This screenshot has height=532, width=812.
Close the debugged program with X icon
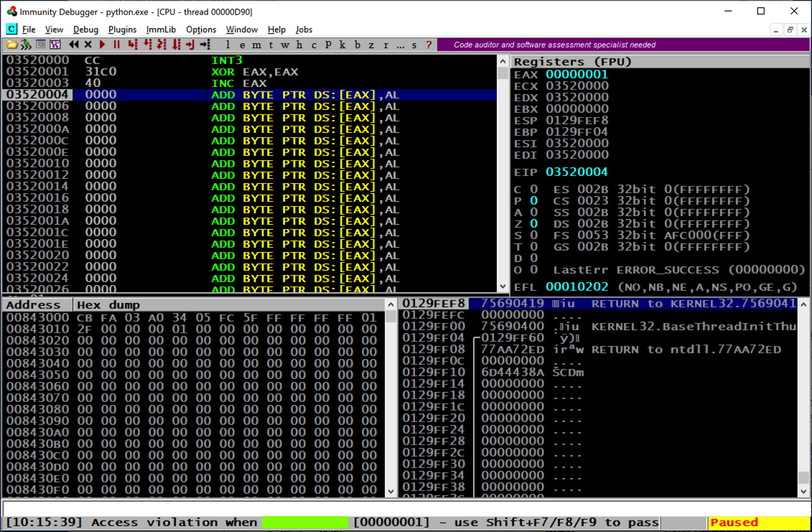(88, 45)
